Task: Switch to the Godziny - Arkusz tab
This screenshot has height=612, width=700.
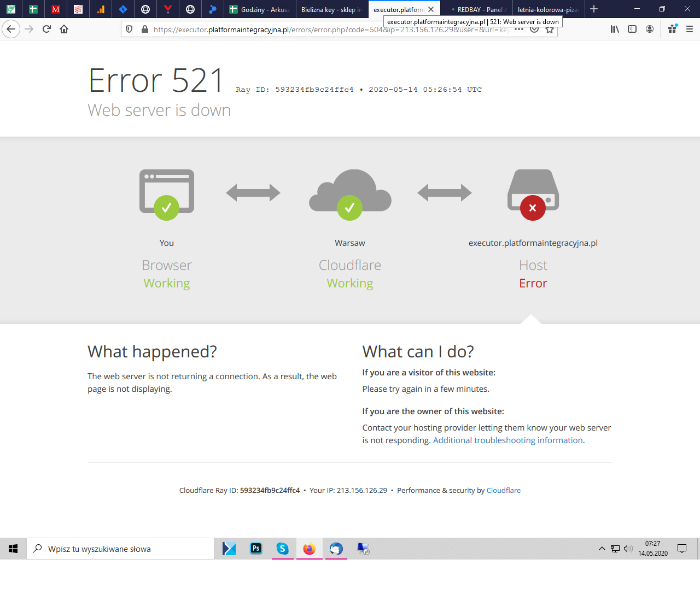Action: click(x=260, y=9)
